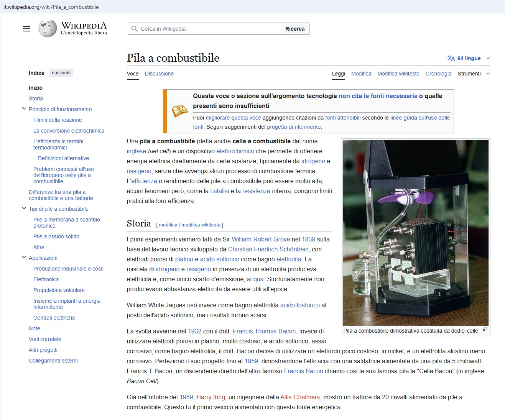505x420 pixels.
Task: Expand the Strumenti menu
Action: [474, 74]
